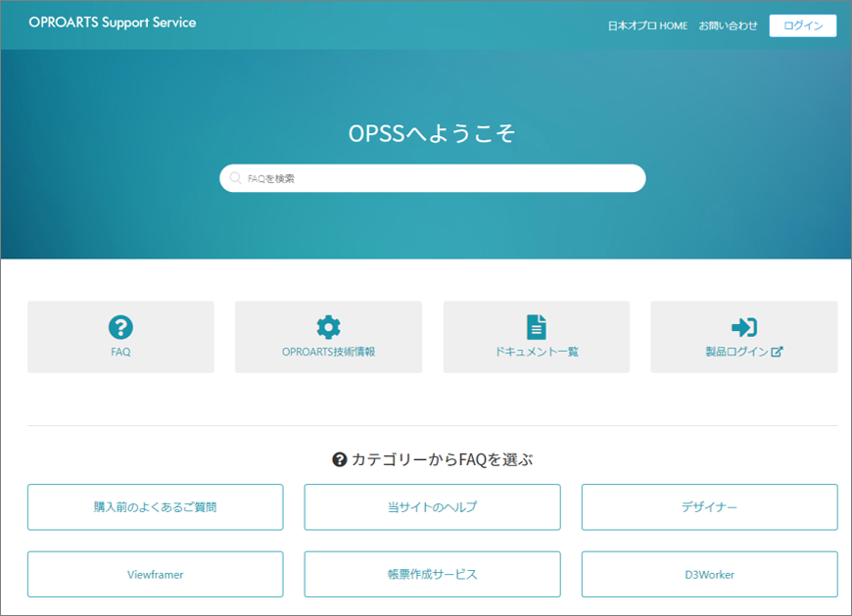Click the external link icon beside 製品ログイン

(777, 352)
